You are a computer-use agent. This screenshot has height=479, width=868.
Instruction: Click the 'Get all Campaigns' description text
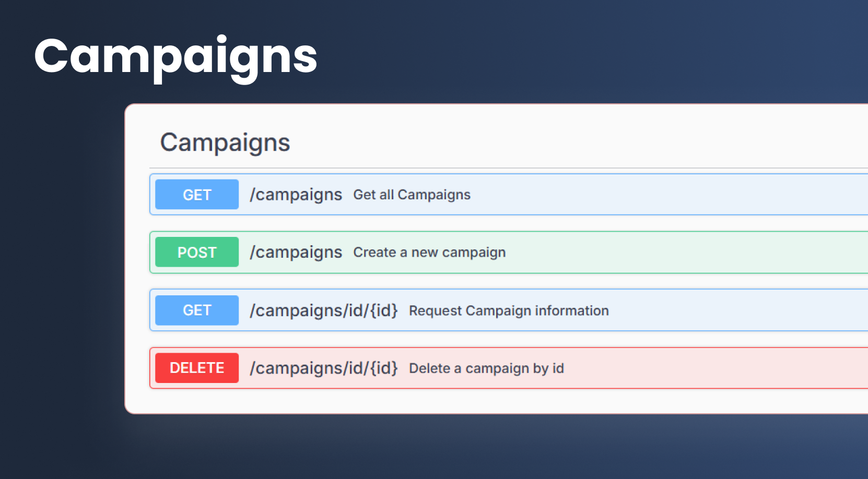pos(412,195)
